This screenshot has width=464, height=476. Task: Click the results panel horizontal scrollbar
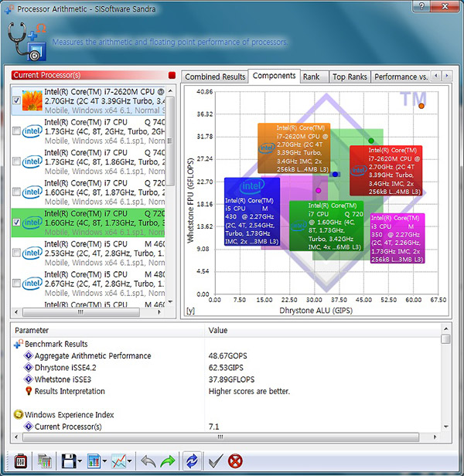(x=220, y=437)
